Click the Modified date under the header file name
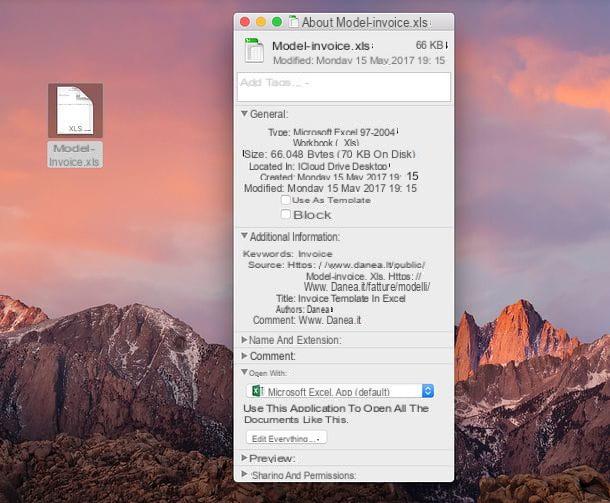Screen dimensions: 610x503 359,60
